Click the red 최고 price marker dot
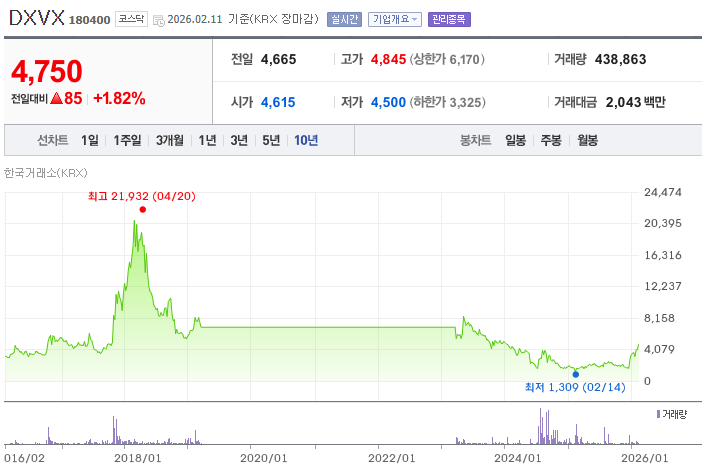This screenshot has height=475, width=702. pyautogui.click(x=143, y=209)
